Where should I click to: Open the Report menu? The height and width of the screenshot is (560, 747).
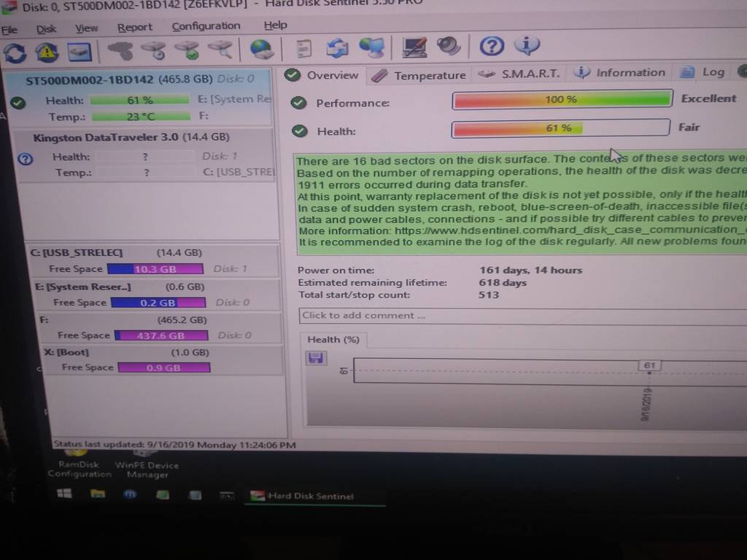click(x=135, y=28)
